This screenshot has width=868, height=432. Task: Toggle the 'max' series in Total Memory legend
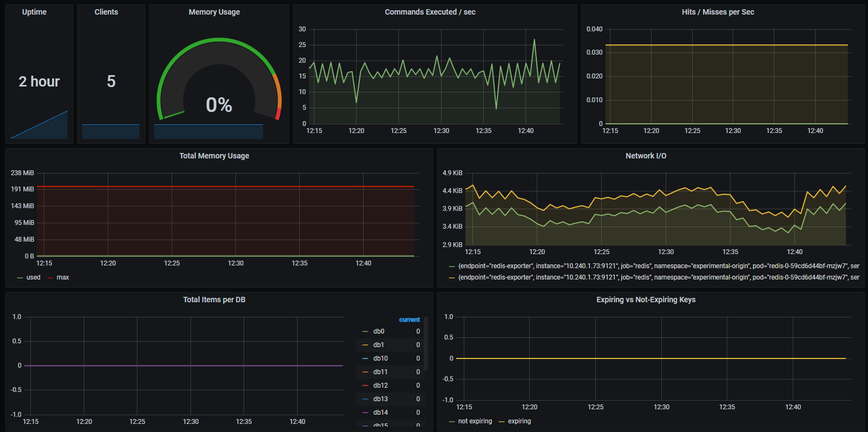[x=63, y=277]
